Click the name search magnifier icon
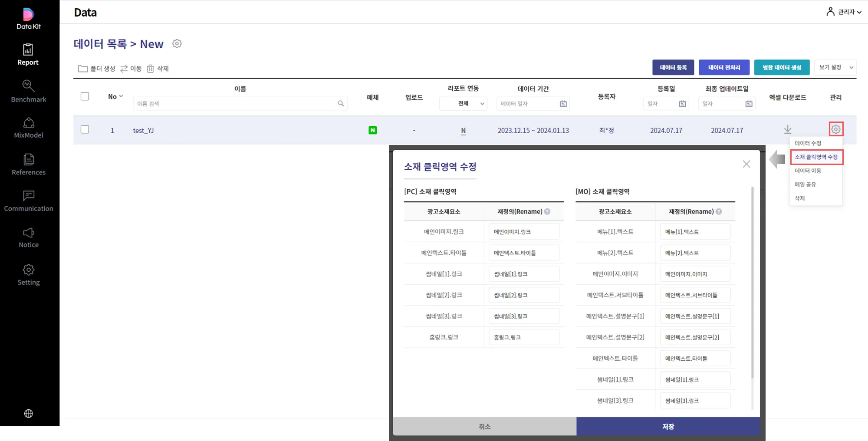The width and height of the screenshot is (868, 441). 341,103
